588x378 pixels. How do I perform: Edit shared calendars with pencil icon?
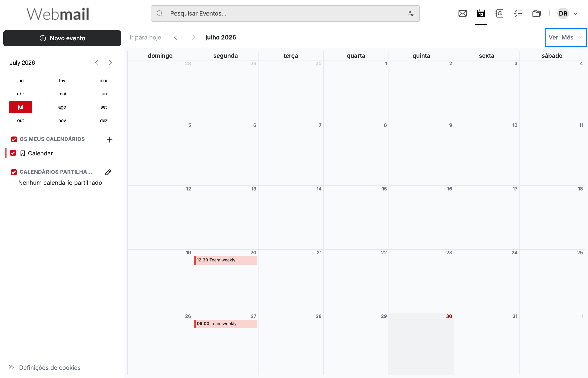(108, 172)
